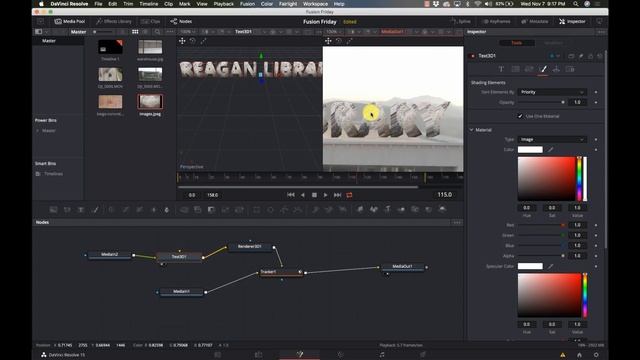Screen dimensions: 640x360
Task: Select the Text tab icon in Inspector
Action: click(501, 69)
